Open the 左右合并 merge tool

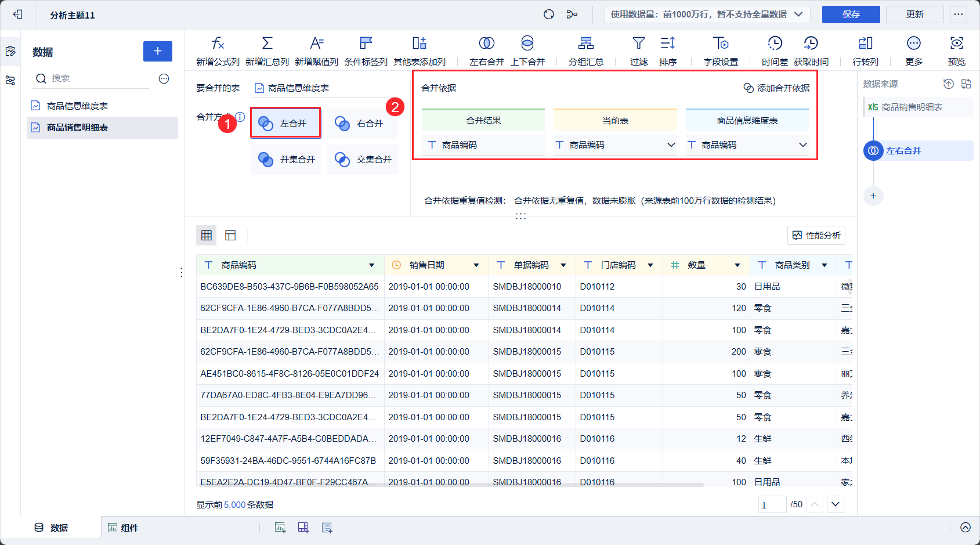click(486, 44)
